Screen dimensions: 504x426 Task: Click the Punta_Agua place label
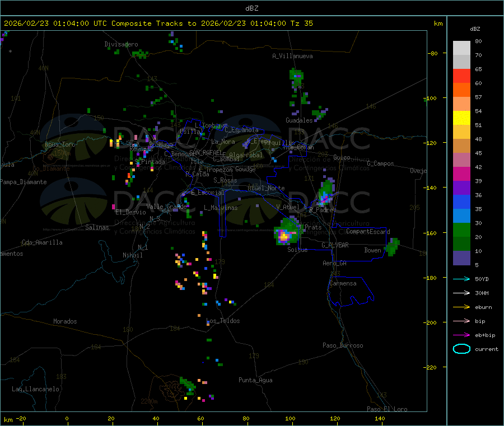[255, 380]
